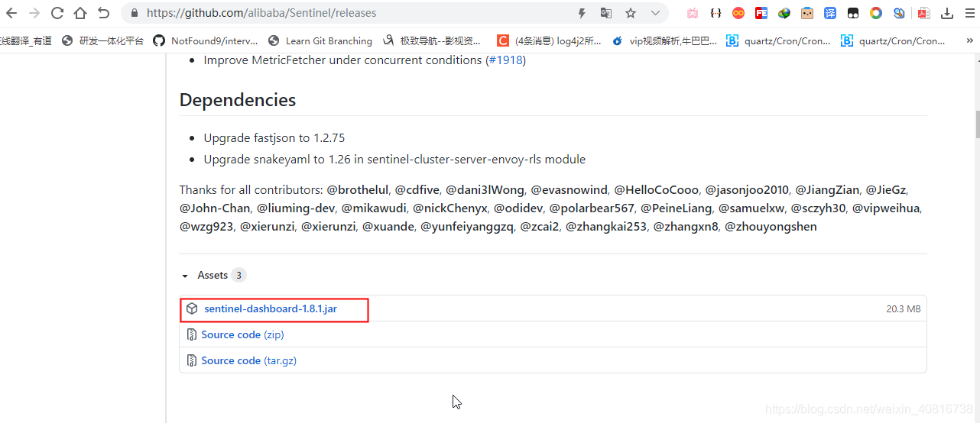Click the undo/restore closed tab arrow

[x=103, y=13]
